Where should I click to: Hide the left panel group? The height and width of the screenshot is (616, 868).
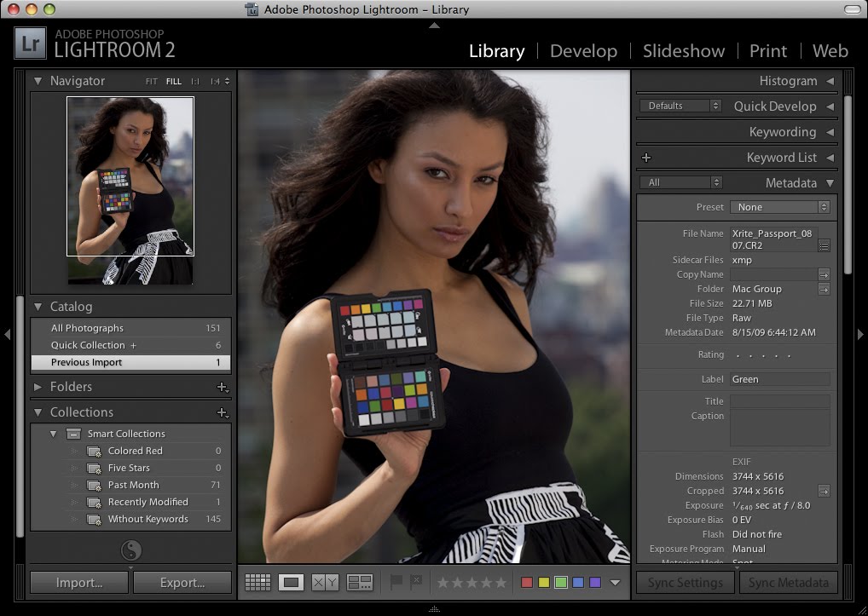click(x=7, y=334)
